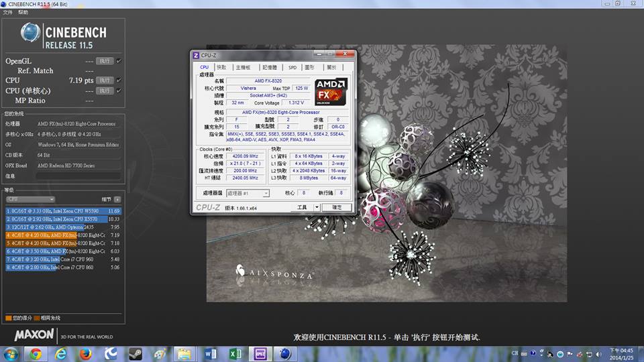Switch to the 關於 about tab

click(x=332, y=67)
